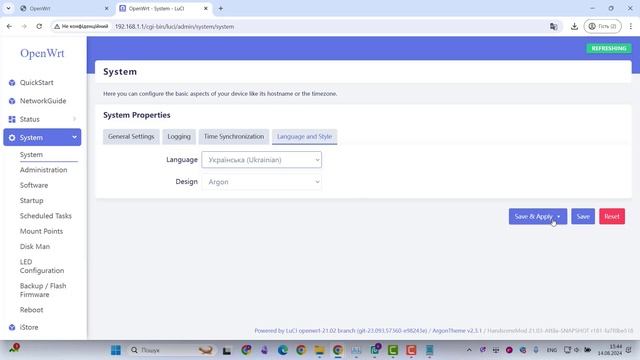This screenshot has width=640, height=360.
Task: Open a new browser tab
Action: [220, 8]
